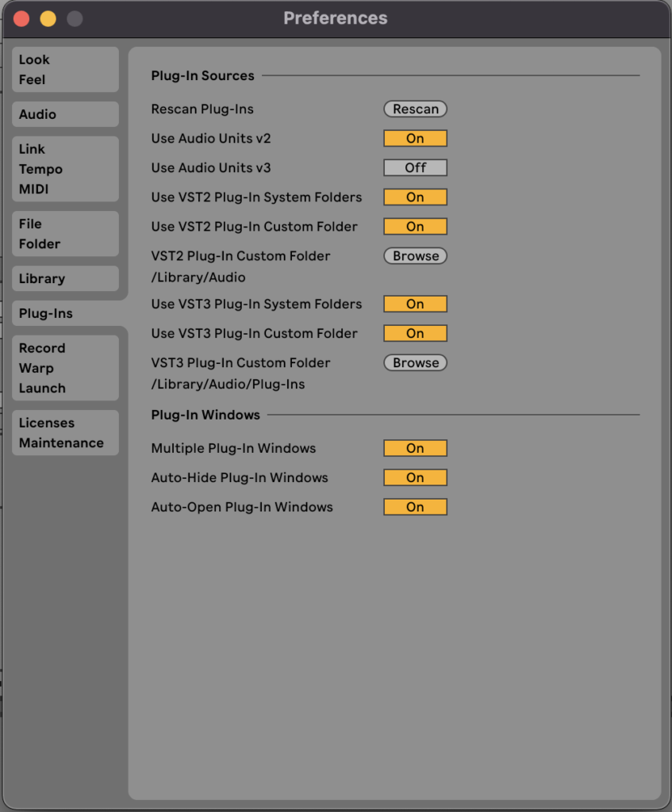Open the Licenses Maintenance tab
Viewport: 672px width, 812px height.
(65, 433)
